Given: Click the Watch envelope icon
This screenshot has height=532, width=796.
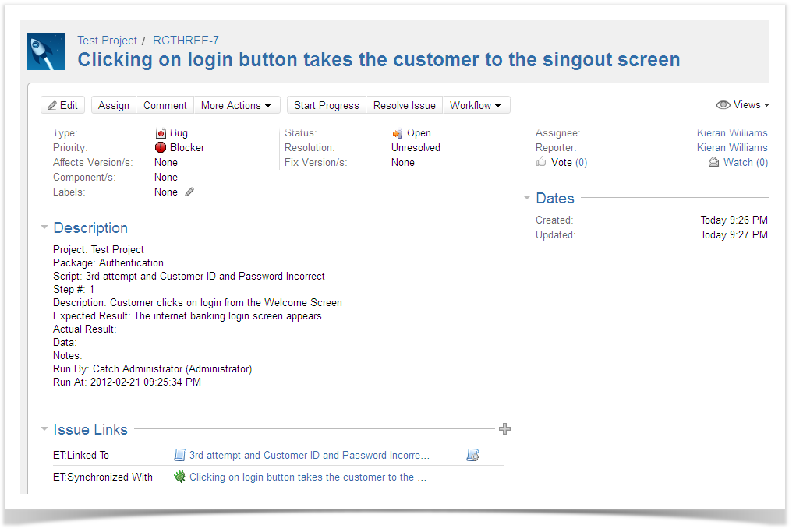Looking at the screenshot, I should [x=713, y=162].
